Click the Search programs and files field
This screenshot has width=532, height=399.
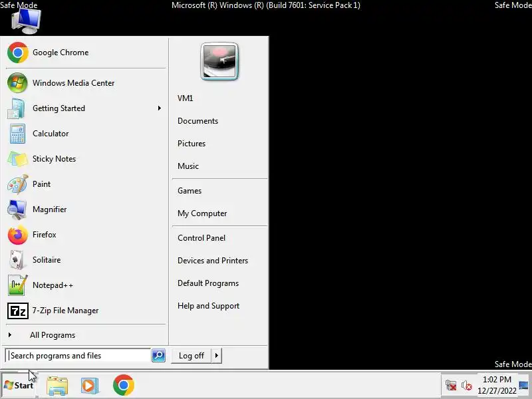click(78, 356)
